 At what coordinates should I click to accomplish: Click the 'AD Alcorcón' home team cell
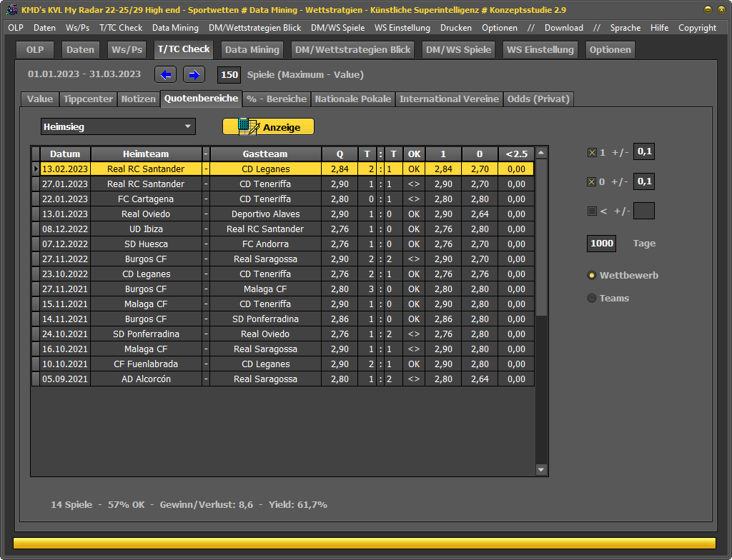(146, 379)
